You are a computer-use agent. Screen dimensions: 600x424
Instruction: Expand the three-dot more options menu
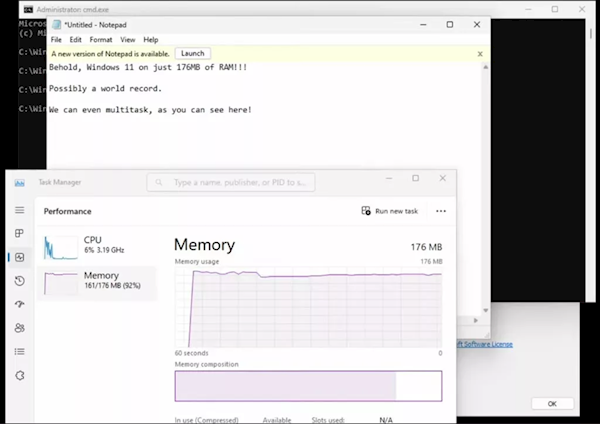point(441,211)
